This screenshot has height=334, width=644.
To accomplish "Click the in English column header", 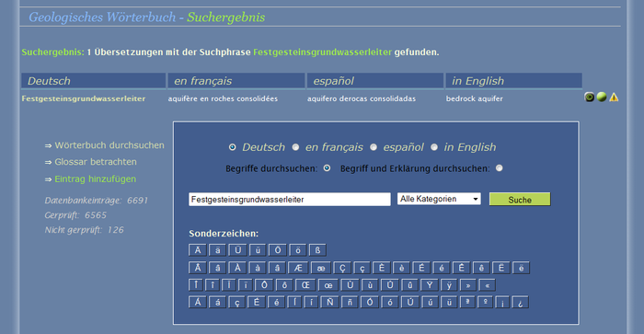I will (x=513, y=81).
